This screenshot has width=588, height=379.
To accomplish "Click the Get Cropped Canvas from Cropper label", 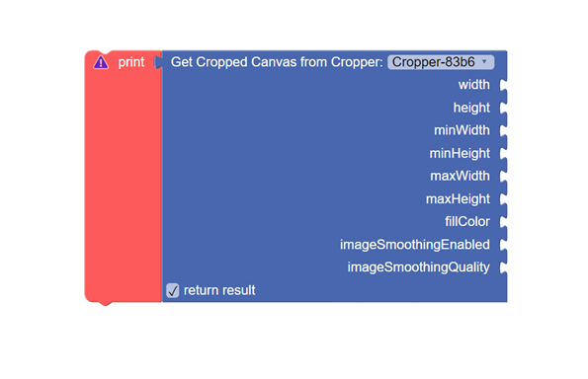I will click(x=277, y=62).
